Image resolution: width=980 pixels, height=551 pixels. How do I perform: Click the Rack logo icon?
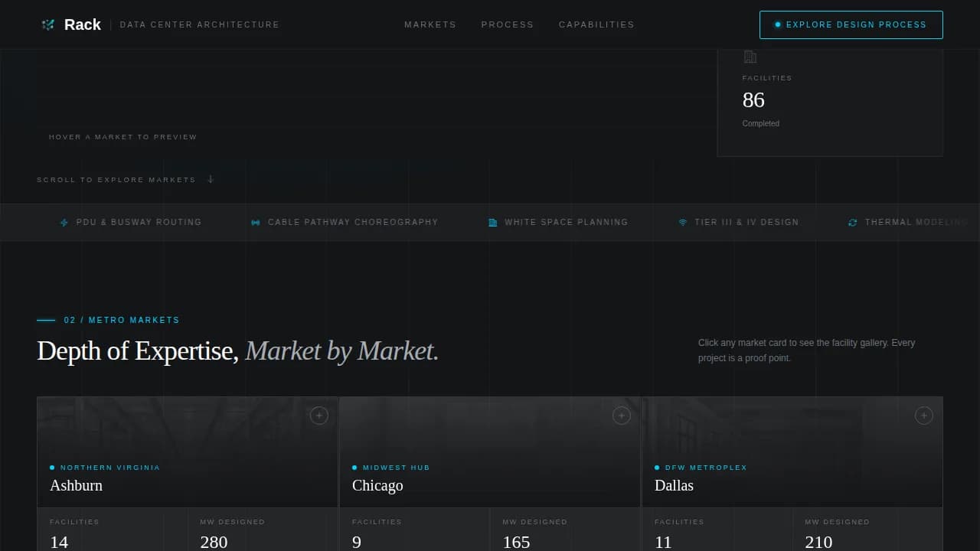tap(48, 24)
